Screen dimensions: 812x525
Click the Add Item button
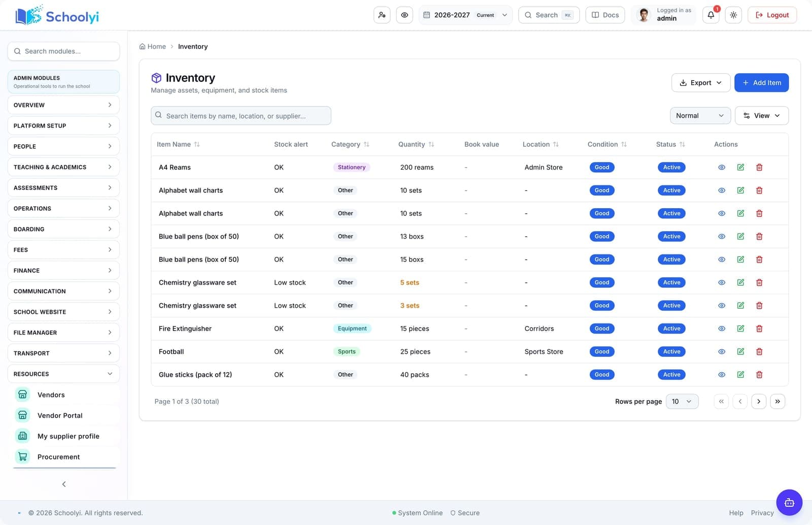click(x=761, y=83)
